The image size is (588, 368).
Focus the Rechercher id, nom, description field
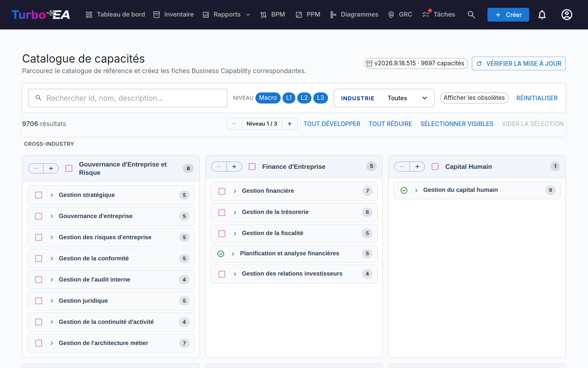pyautogui.click(x=127, y=98)
